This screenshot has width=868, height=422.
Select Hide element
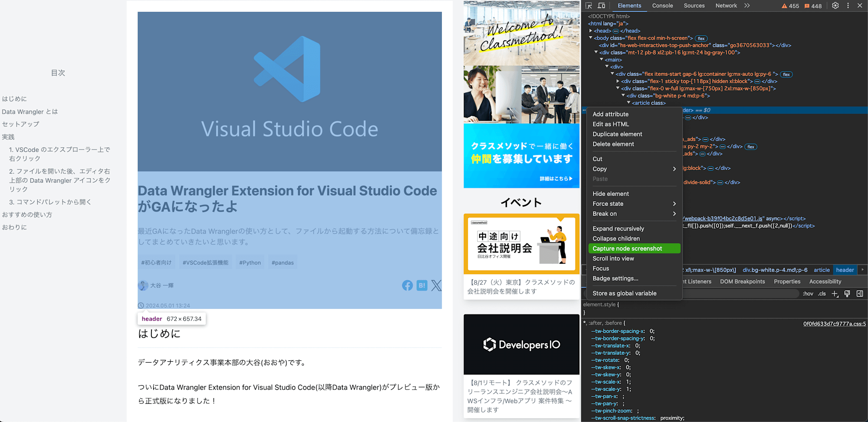point(634,194)
